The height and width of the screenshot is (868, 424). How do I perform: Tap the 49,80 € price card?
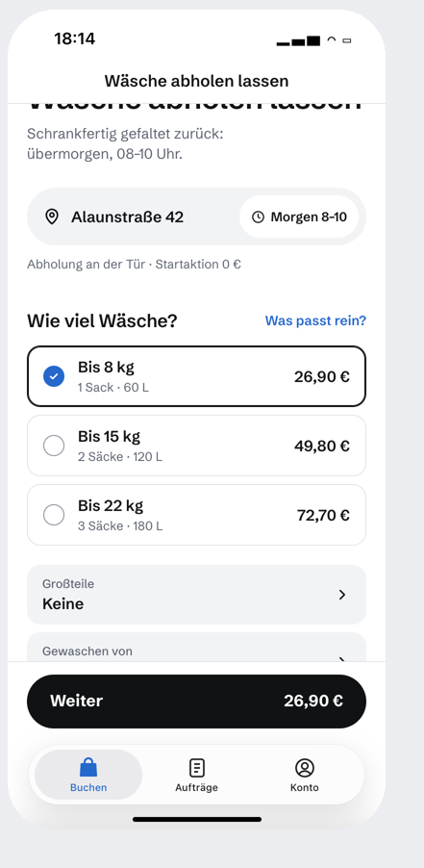(196, 446)
